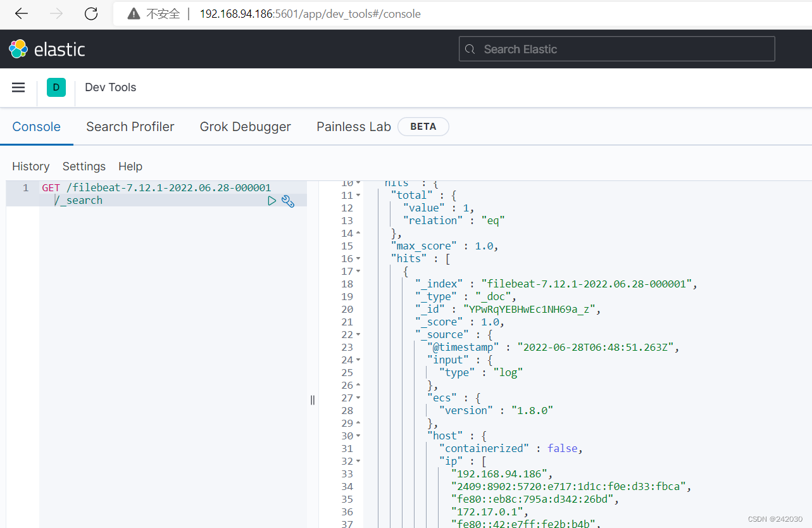Click the green D space avatar
The width and height of the screenshot is (812, 528).
pos(56,87)
